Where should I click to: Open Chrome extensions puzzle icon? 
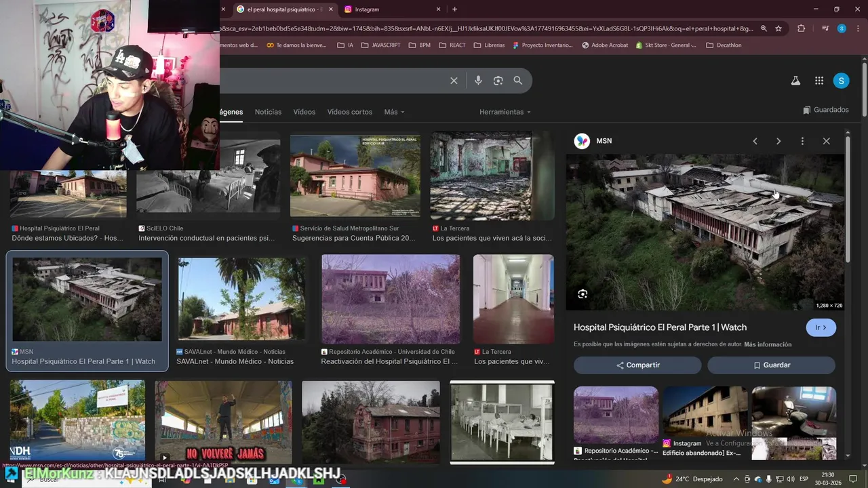(801, 28)
